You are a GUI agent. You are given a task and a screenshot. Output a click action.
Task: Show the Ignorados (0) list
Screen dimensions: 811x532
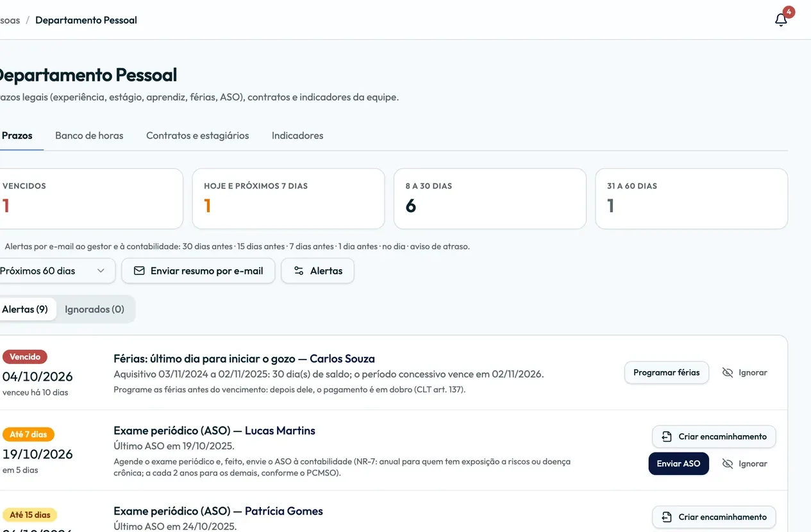[95, 309]
